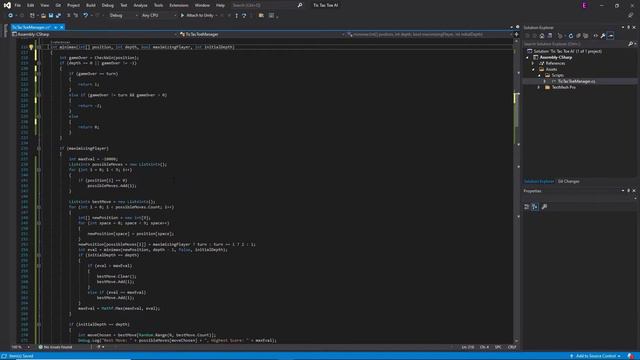Open the Git menu
The image size is (640, 360).
click(x=58, y=5)
